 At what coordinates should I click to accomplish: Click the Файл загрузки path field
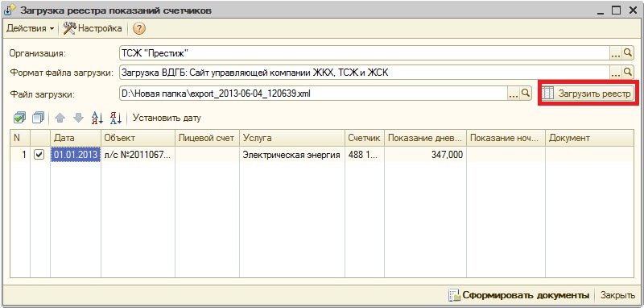point(313,94)
